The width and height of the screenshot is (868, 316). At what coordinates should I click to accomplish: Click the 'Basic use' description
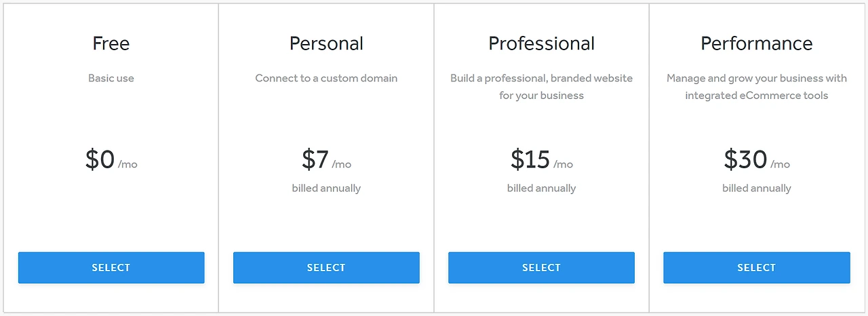(x=111, y=78)
